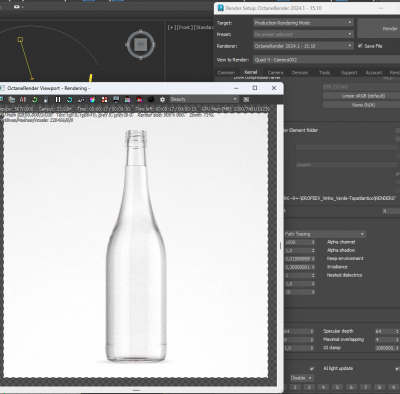Open the Renderer OctaneRender dropdown
Screen dimensions: 400x394
[303, 46]
